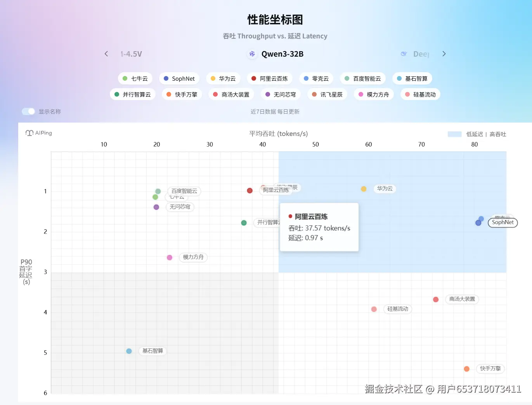Viewport: 532px width, 405px height.
Task: Click the AIPing logo in chart
Action: click(39, 133)
